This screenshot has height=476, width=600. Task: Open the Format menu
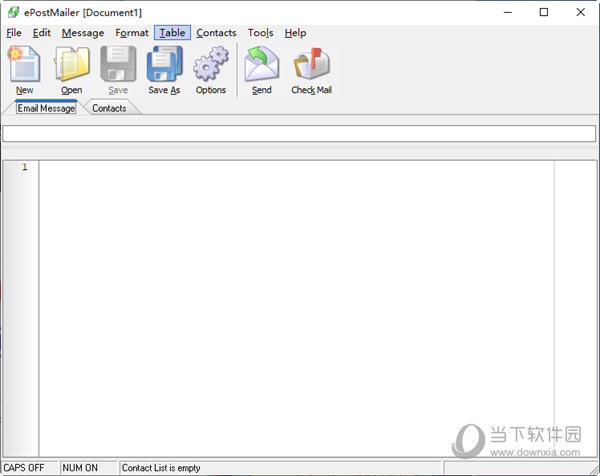pos(131,33)
